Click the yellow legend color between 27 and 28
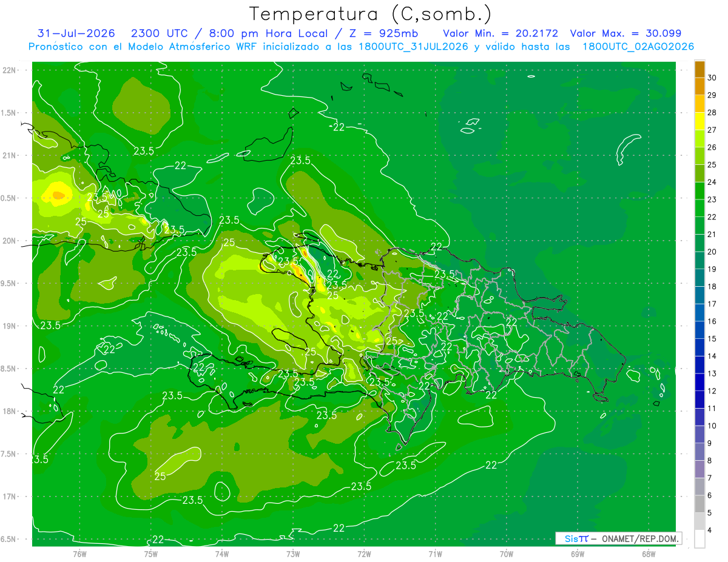 coord(699,121)
